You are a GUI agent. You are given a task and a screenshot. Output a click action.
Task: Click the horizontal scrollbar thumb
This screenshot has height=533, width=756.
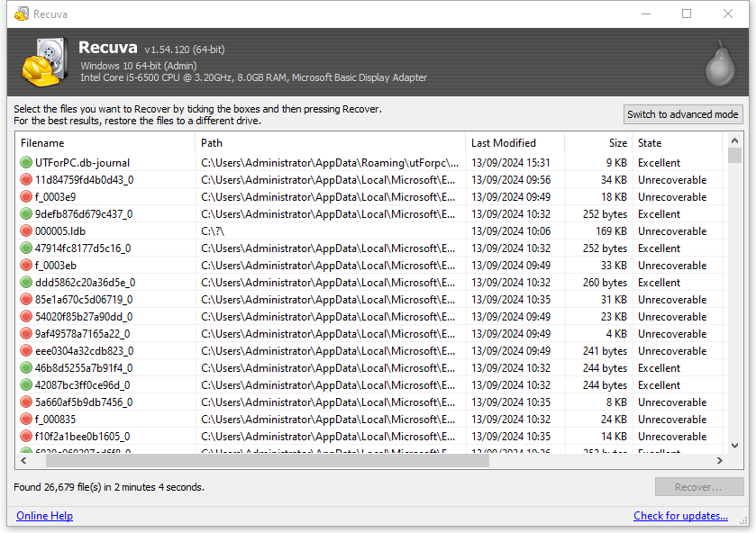[267, 461]
